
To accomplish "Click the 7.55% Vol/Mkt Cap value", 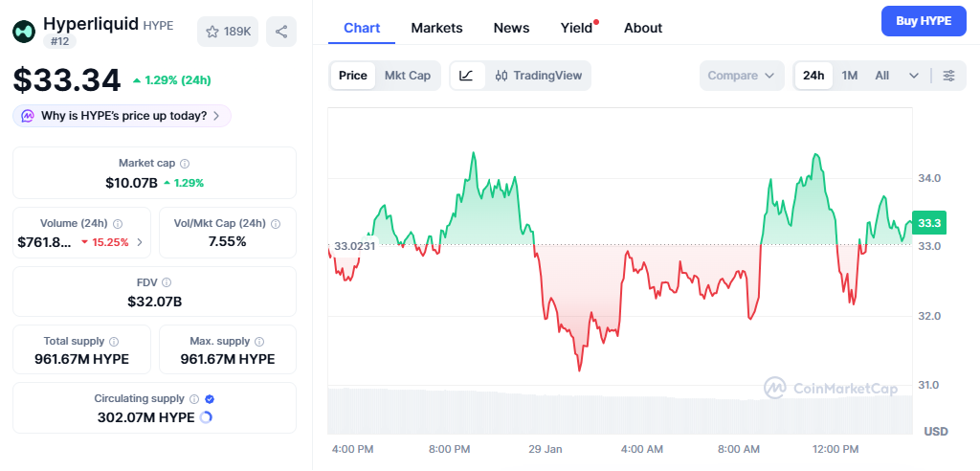I will click(227, 241).
